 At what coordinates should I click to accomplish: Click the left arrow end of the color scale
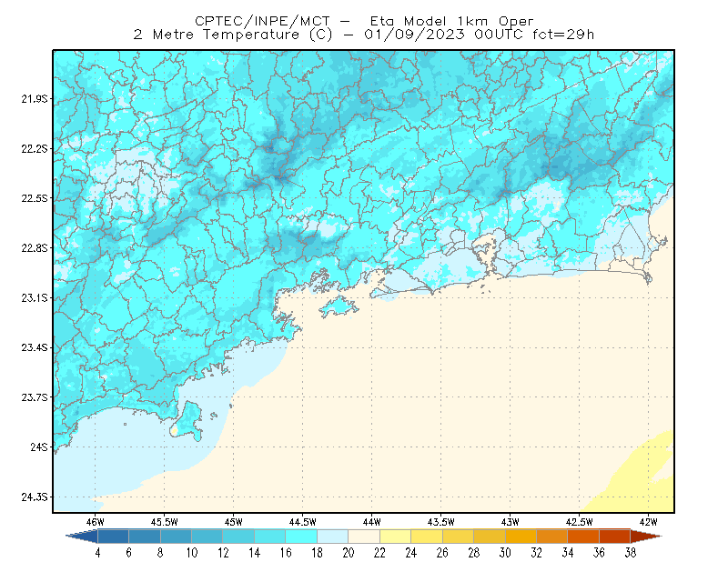pos(82,536)
